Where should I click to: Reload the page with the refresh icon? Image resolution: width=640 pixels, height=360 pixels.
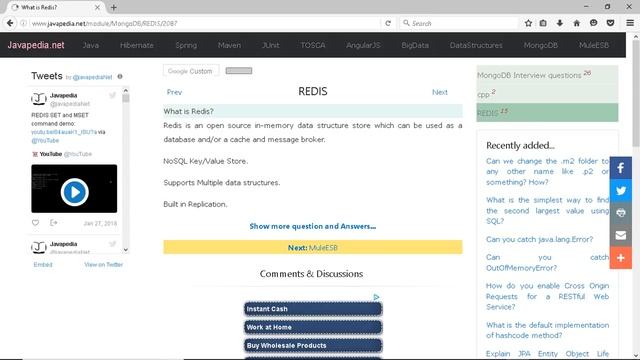pos(388,23)
